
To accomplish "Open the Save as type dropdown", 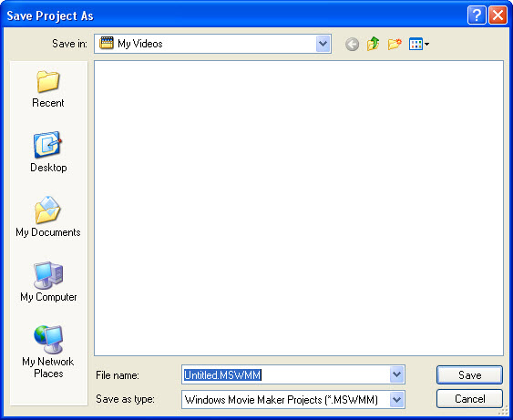I will pyautogui.click(x=293, y=399).
